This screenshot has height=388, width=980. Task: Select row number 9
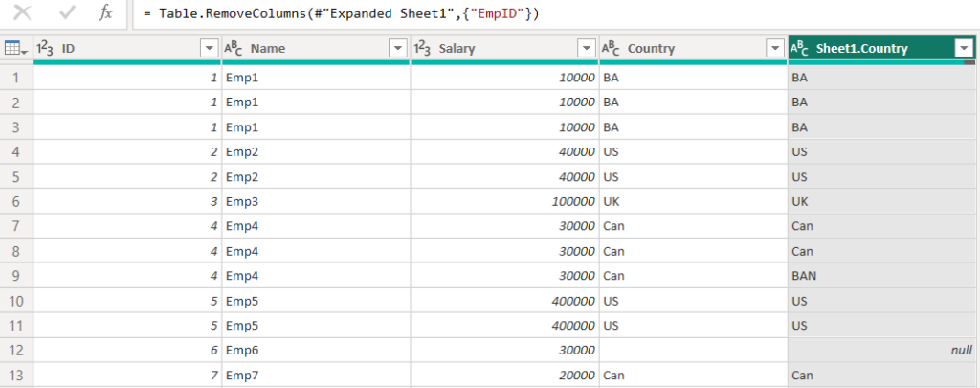[x=17, y=276]
